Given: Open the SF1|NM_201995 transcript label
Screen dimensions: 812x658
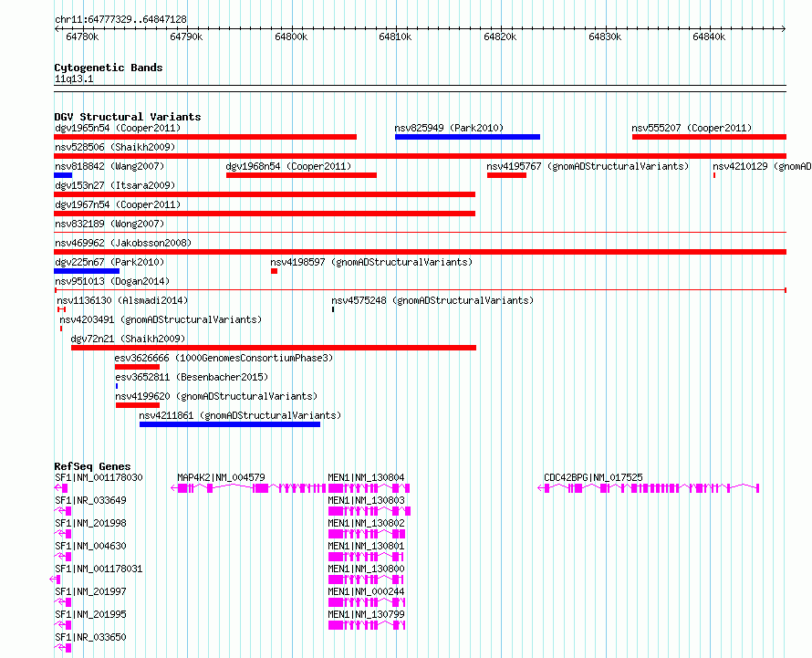Looking at the screenshot, I should [x=90, y=614].
